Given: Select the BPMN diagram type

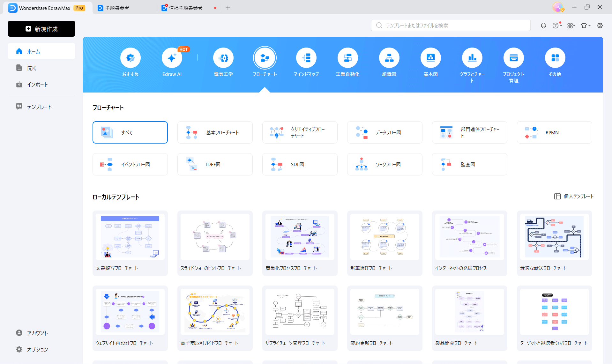Looking at the screenshot, I should click(x=555, y=132).
